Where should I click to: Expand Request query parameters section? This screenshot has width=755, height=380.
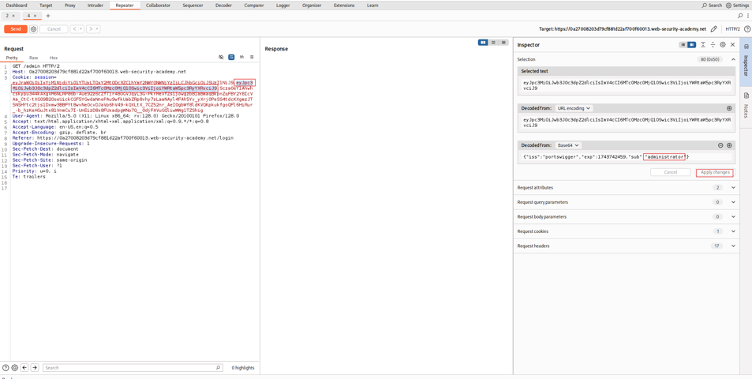point(733,202)
